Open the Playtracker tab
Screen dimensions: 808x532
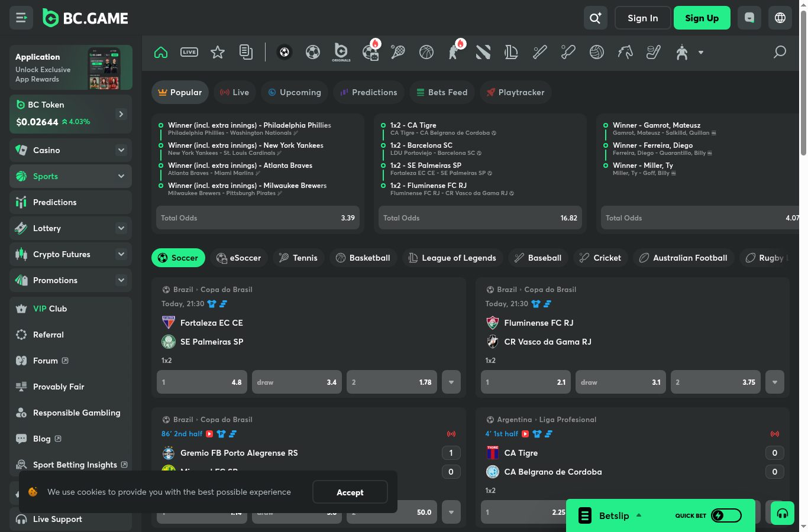pos(515,92)
